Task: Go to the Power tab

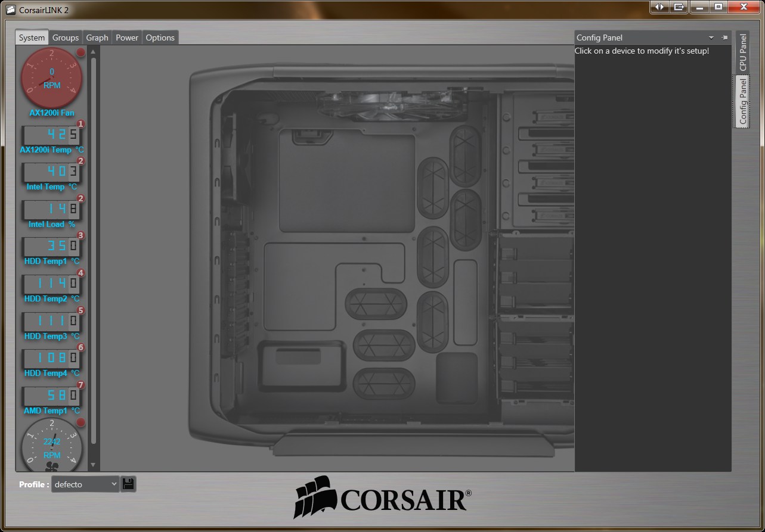Action: tap(127, 38)
